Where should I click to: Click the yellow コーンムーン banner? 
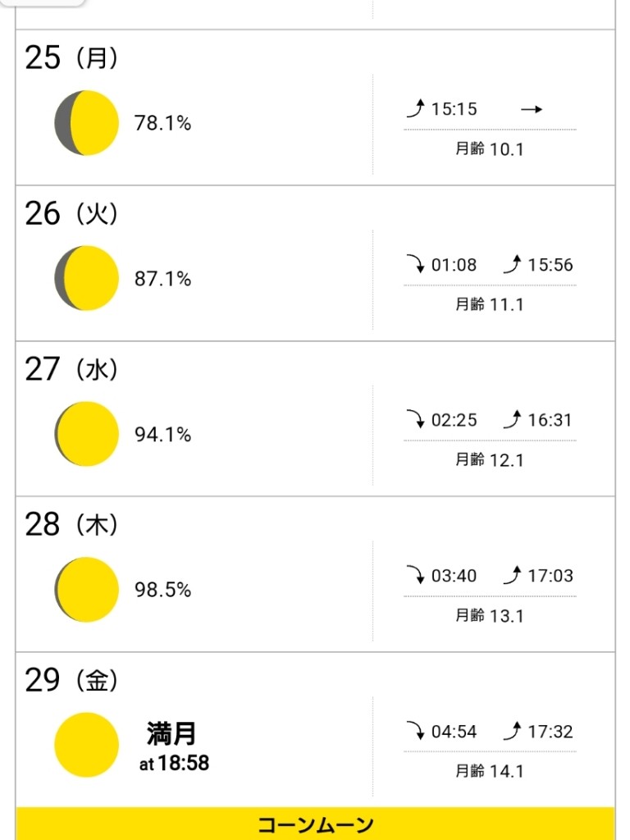[315, 824]
